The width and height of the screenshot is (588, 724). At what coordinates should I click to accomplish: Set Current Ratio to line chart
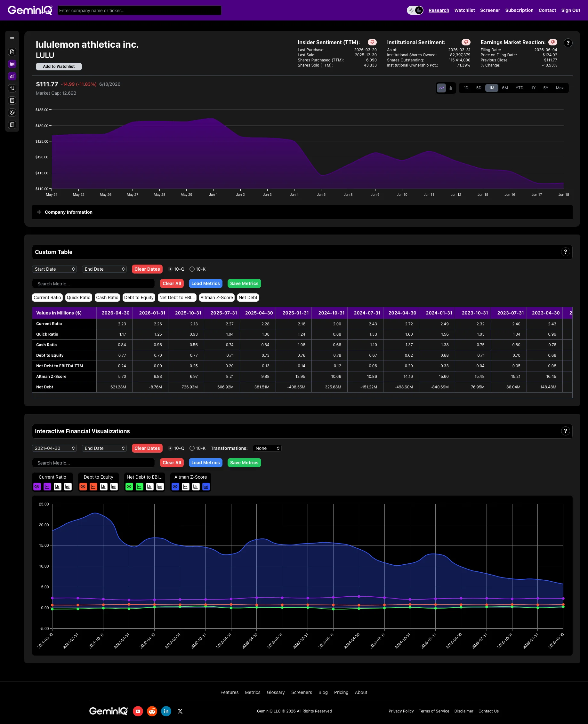point(47,487)
